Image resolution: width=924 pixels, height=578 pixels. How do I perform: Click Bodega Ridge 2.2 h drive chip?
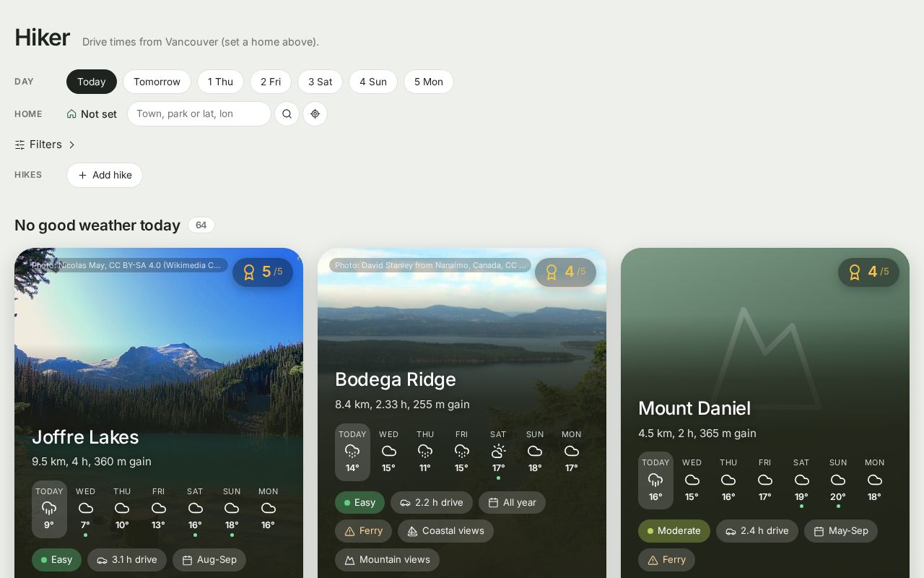432,502
